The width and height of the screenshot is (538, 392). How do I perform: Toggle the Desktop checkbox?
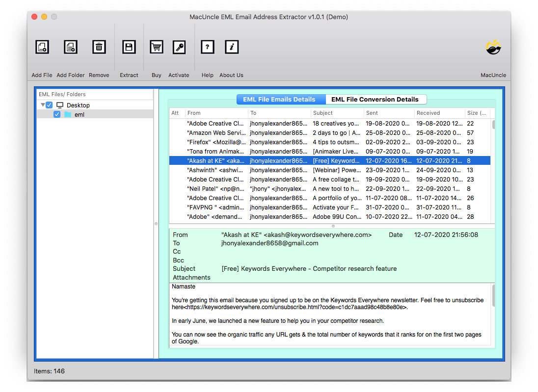point(49,105)
